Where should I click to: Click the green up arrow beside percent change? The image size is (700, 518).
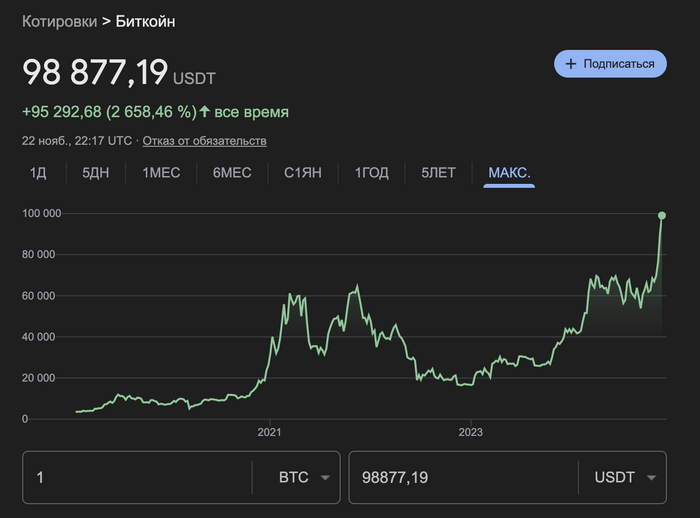tap(205, 112)
